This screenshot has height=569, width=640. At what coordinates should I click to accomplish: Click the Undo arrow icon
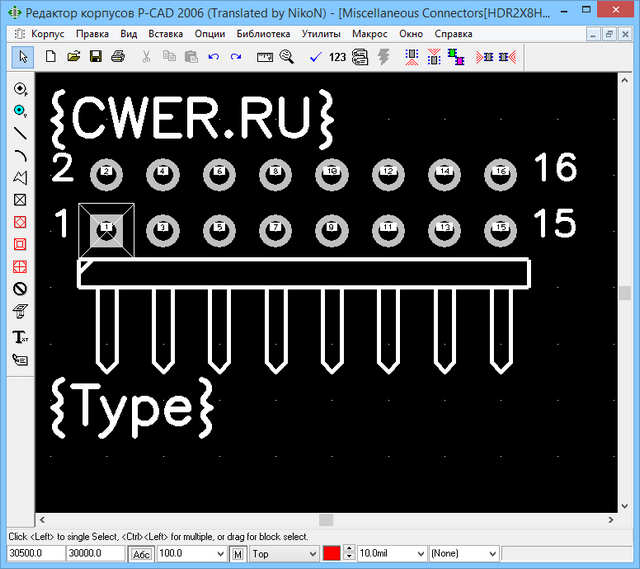[x=213, y=57]
